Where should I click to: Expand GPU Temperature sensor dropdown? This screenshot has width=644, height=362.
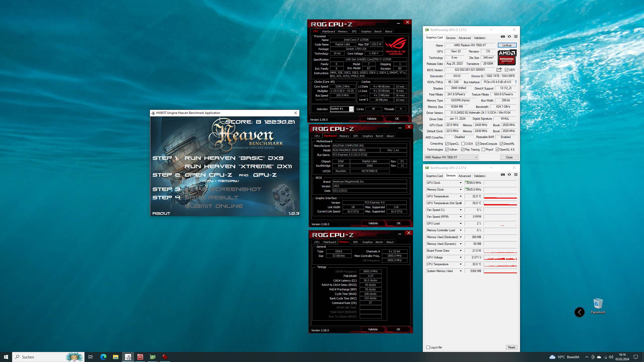tap(461, 196)
